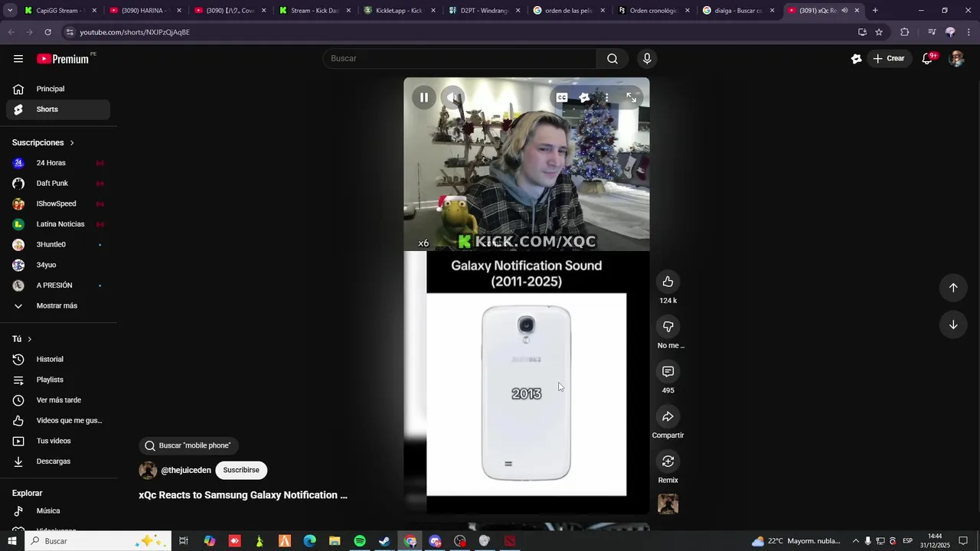This screenshot has width=980, height=551.
Task: Open Descargas in the sidebar
Action: point(58,461)
